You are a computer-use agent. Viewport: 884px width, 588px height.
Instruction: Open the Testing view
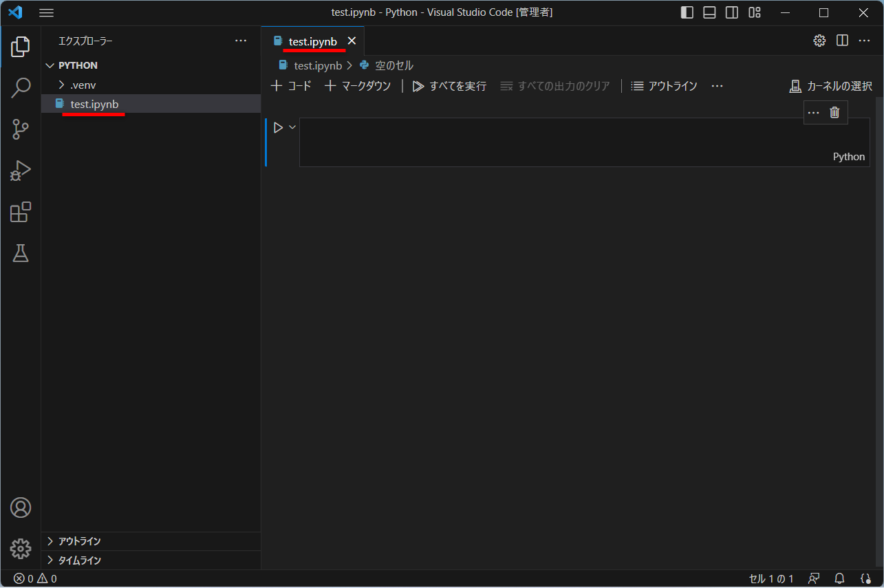(21, 253)
